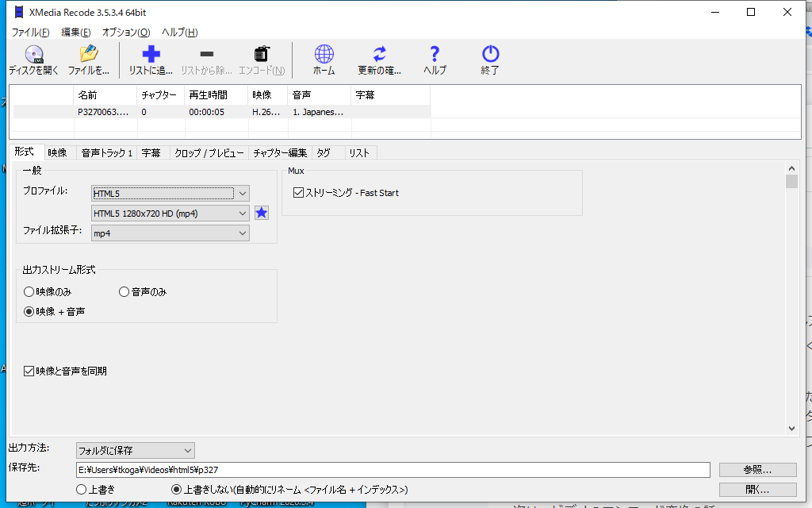Screen dimensions: 812x508
Task: Select file row P3270063 in list
Action: pyautogui.click(x=222, y=112)
